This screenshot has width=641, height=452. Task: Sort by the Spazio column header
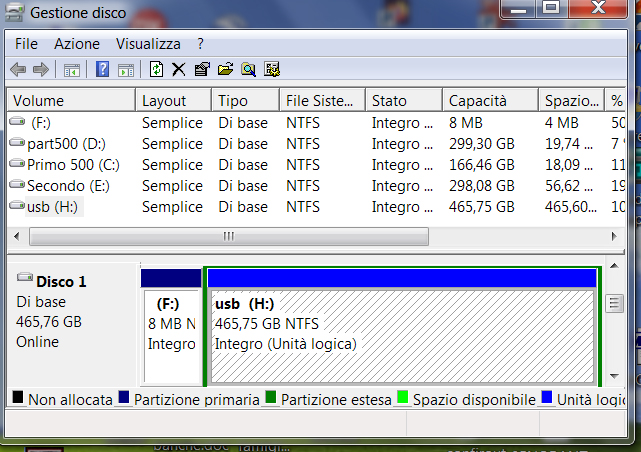point(571,101)
